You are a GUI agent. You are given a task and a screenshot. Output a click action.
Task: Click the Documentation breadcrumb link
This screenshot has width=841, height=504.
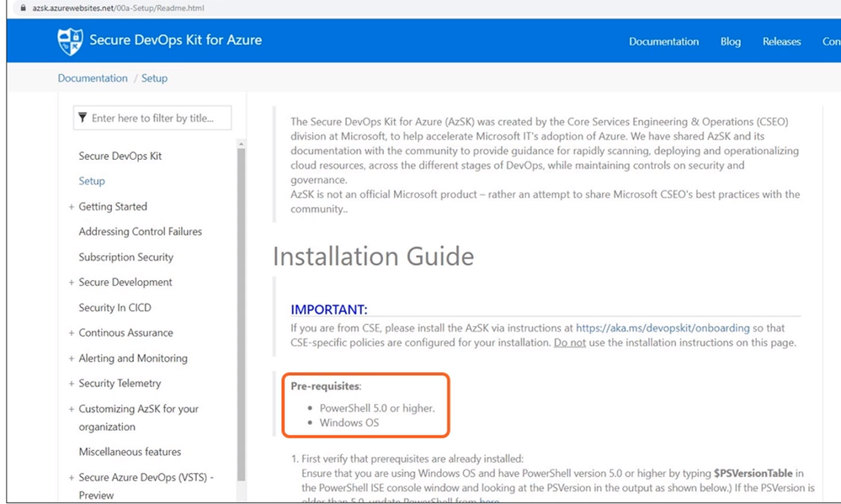click(x=93, y=78)
